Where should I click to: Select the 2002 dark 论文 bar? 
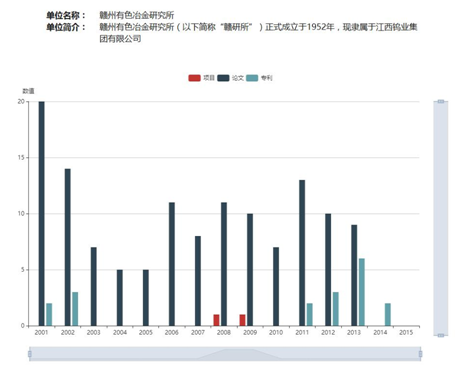[x=68, y=247]
